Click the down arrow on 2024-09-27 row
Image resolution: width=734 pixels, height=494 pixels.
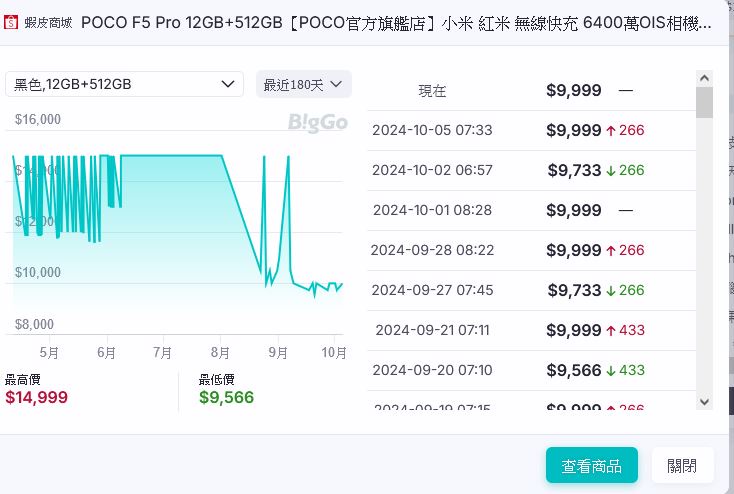coord(610,290)
